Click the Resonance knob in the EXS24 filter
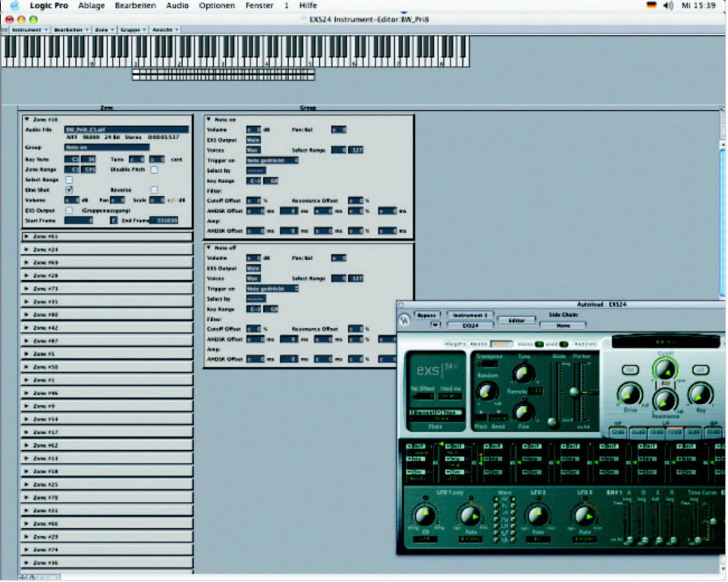Screen dimensions: 728x582 tap(665, 401)
